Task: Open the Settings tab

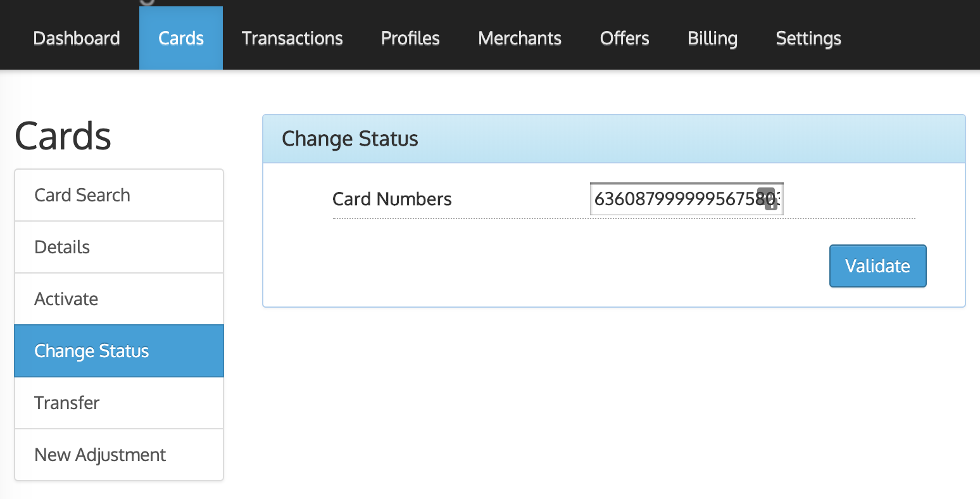Action: coord(808,39)
